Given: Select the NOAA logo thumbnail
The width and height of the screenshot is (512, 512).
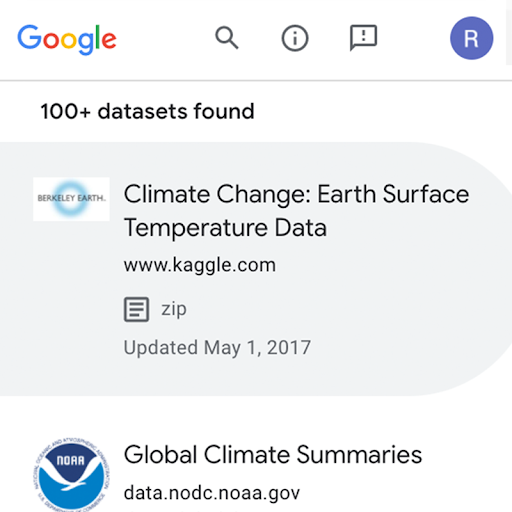Looking at the screenshot, I should click(x=71, y=475).
